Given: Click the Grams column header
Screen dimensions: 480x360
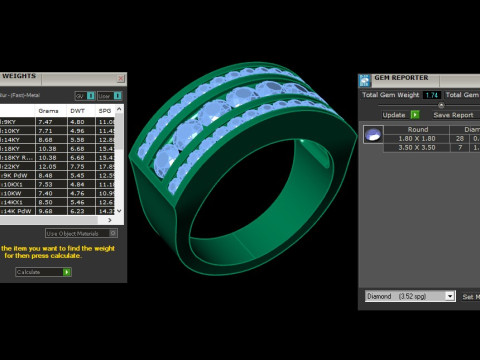Looking at the screenshot, I should tap(48, 111).
